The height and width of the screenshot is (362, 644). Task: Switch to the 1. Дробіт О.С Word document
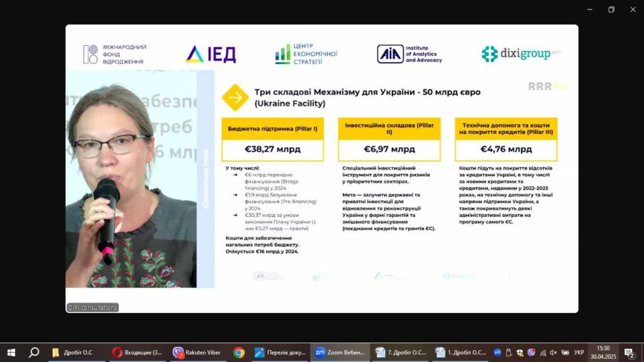click(x=460, y=353)
